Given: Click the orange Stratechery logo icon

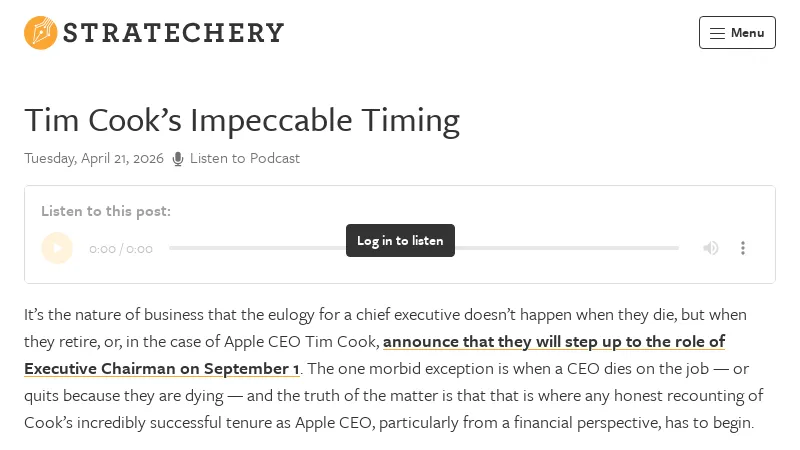Looking at the screenshot, I should coord(41,33).
